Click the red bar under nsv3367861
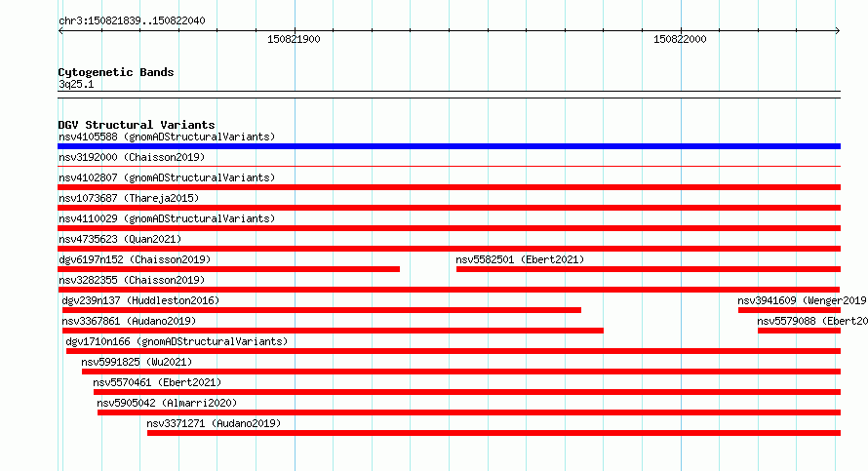The width and height of the screenshot is (868, 471). coord(333,331)
